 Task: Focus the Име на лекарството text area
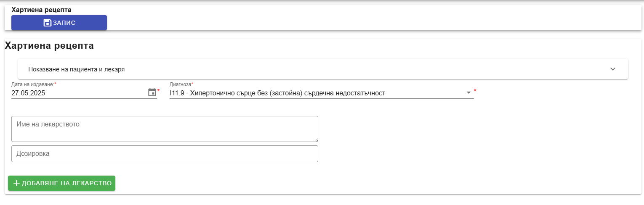[165, 129]
